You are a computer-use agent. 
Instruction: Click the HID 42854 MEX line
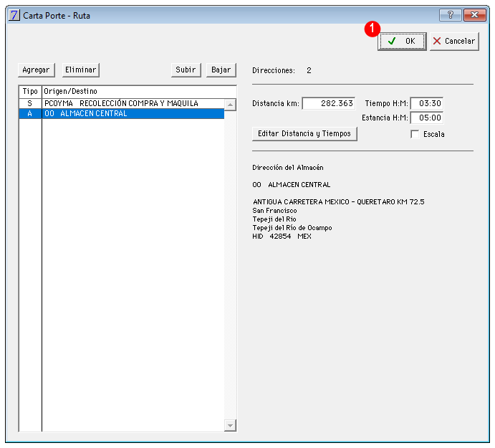(x=282, y=237)
